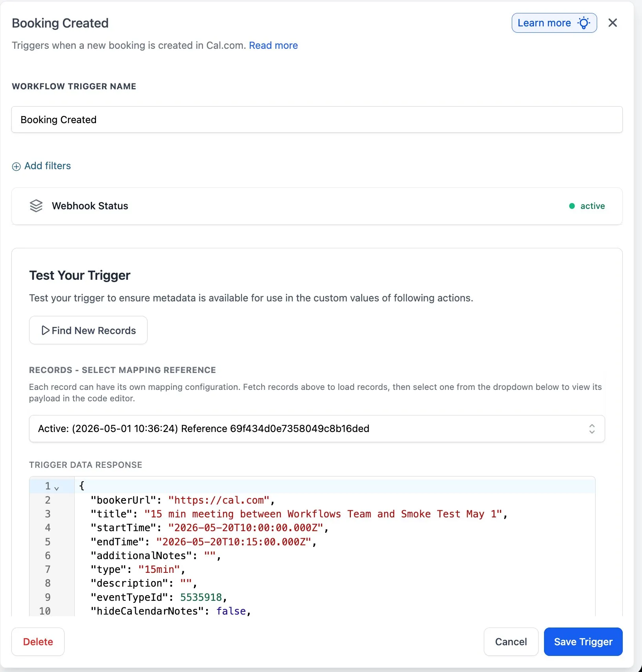
Task: Click the Webhook Status layers icon
Action: point(36,206)
